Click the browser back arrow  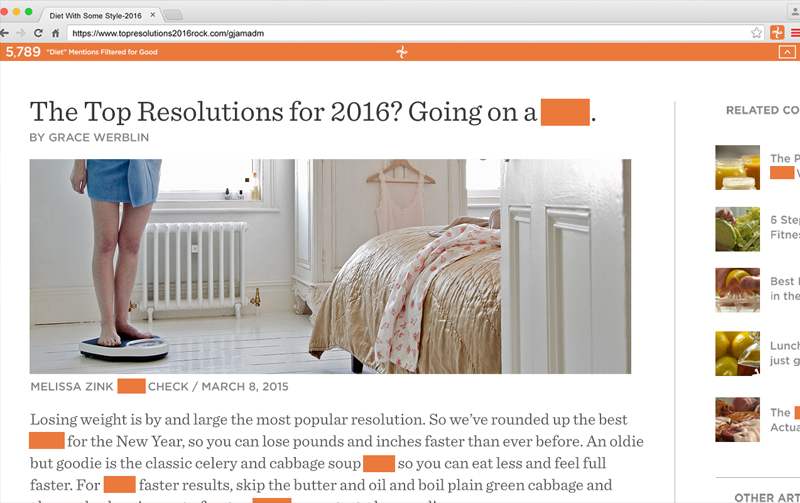5,33
